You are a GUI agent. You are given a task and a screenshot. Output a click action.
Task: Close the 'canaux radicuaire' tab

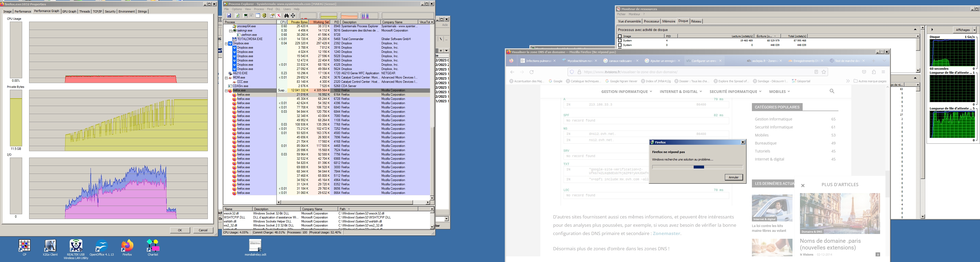tap(637, 61)
